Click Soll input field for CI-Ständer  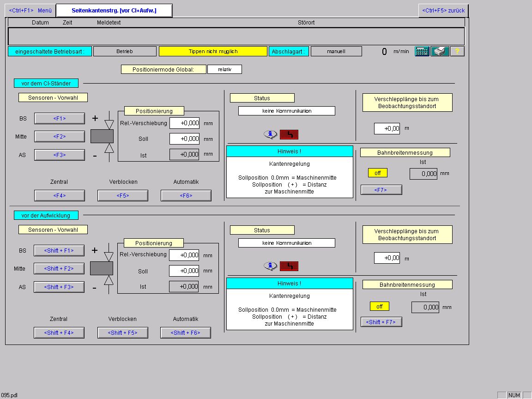(185, 139)
